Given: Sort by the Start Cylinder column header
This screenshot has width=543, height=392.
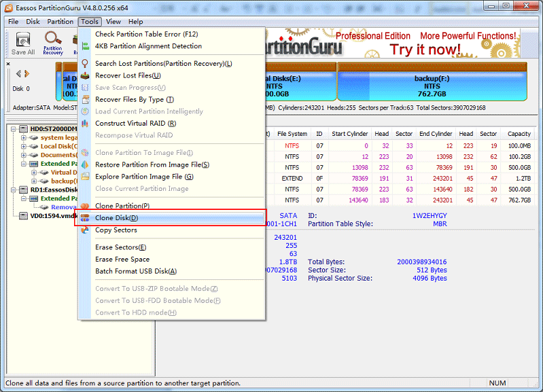Looking at the screenshot, I should [x=349, y=134].
